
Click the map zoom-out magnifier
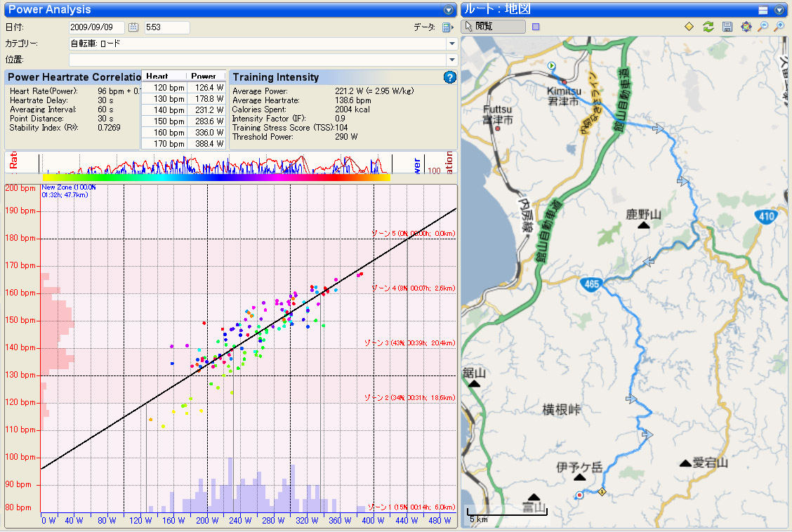pos(763,27)
